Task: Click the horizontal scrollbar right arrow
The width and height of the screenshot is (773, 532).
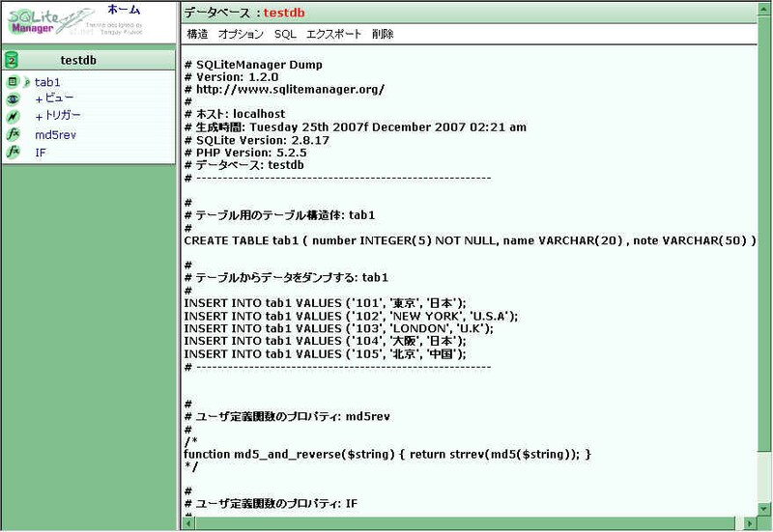Action: [747, 523]
